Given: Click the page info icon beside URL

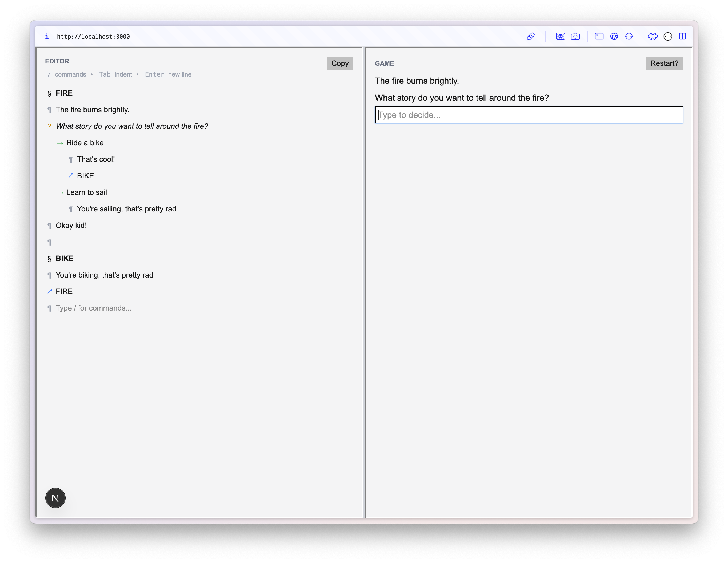Looking at the screenshot, I should click(47, 36).
